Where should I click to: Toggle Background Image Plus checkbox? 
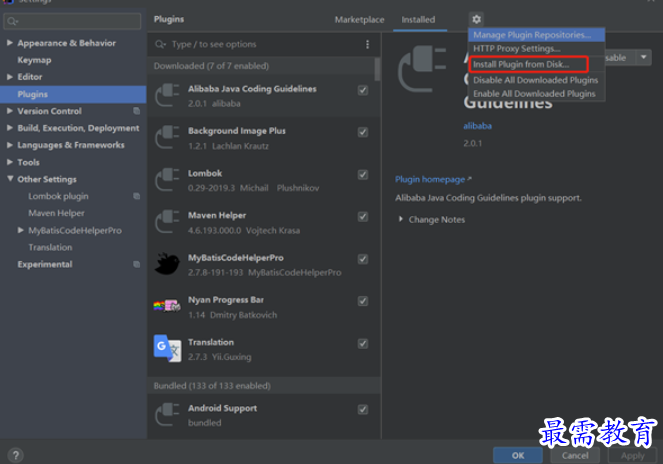363,132
